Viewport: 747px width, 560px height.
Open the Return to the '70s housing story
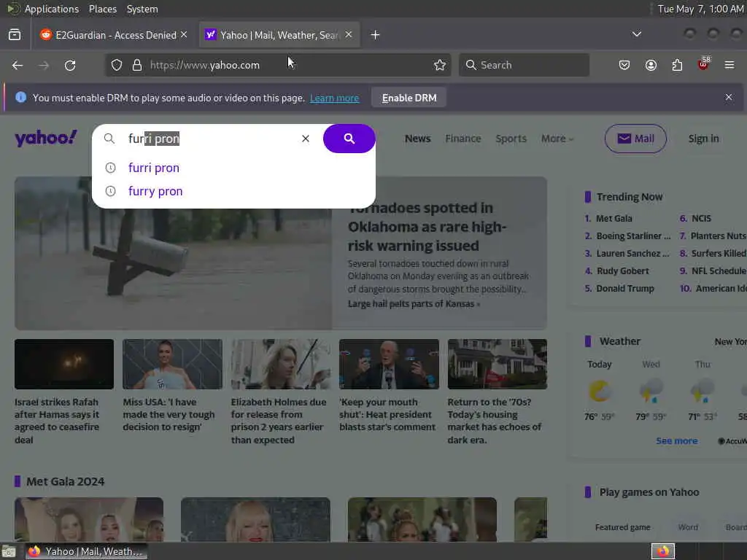pyautogui.click(x=495, y=421)
